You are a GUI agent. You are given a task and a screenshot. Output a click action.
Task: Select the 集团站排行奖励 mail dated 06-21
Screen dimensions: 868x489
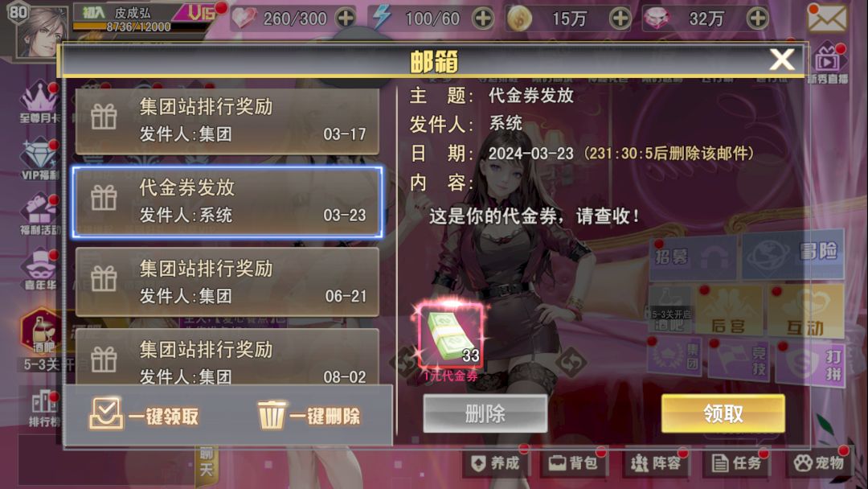pos(227,282)
